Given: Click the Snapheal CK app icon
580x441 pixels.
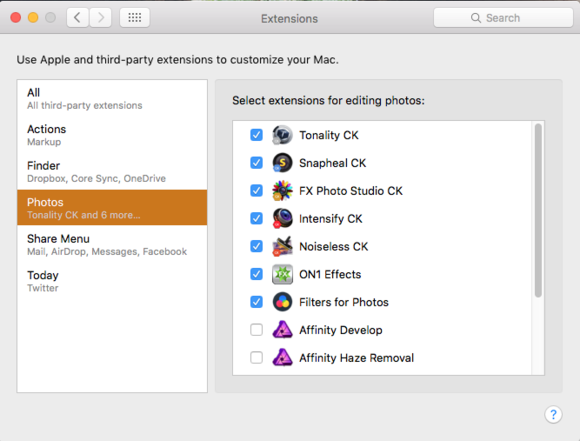Looking at the screenshot, I should point(282,163).
